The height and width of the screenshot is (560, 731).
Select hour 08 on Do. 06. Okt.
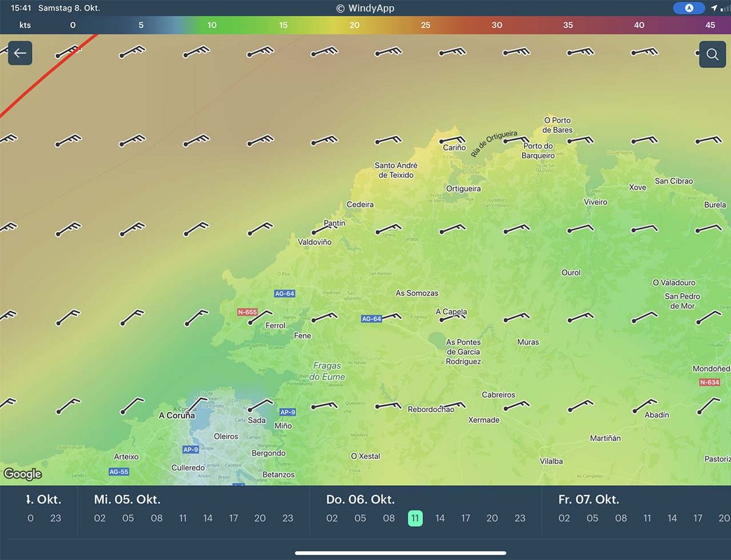pyautogui.click(x=389, y=519)
